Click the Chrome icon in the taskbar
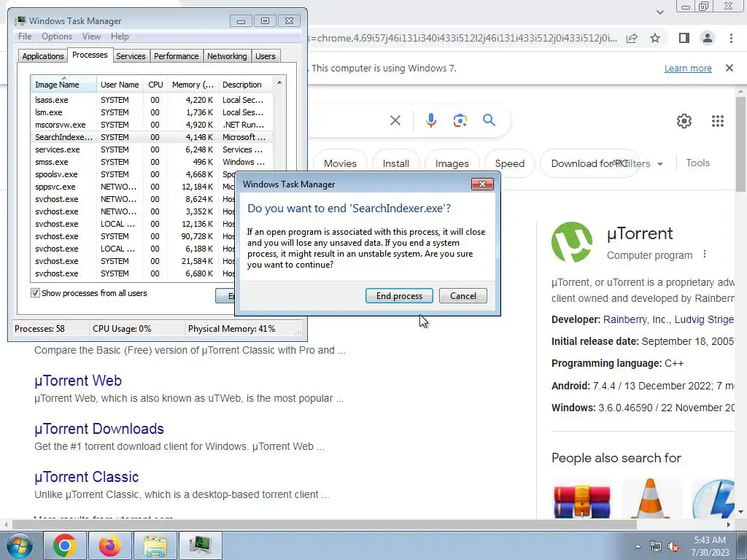The height and width of the screenshot is (560, 747). [65, 545]
